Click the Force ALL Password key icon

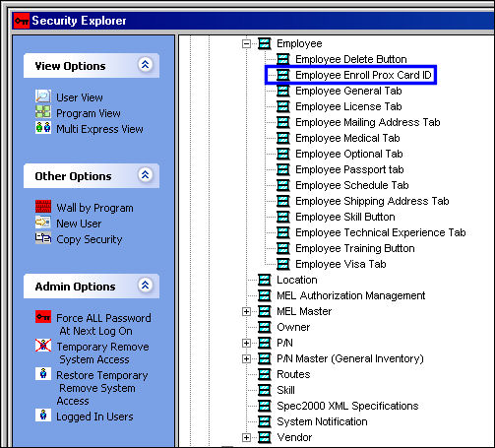43,317
